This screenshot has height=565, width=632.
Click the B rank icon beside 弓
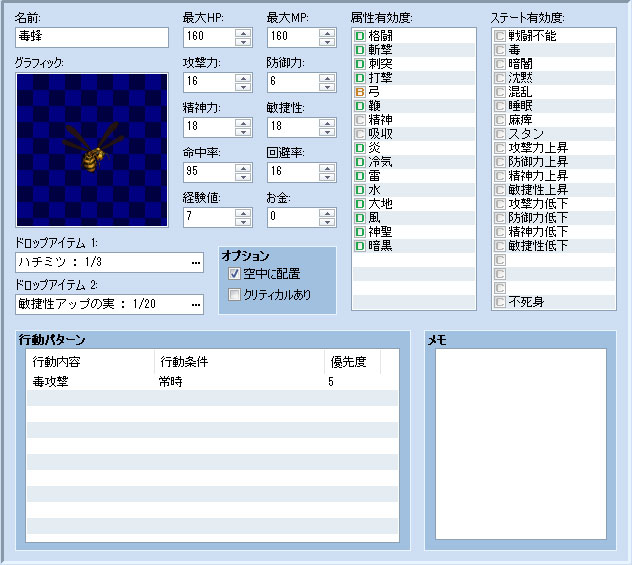point(360,92)
